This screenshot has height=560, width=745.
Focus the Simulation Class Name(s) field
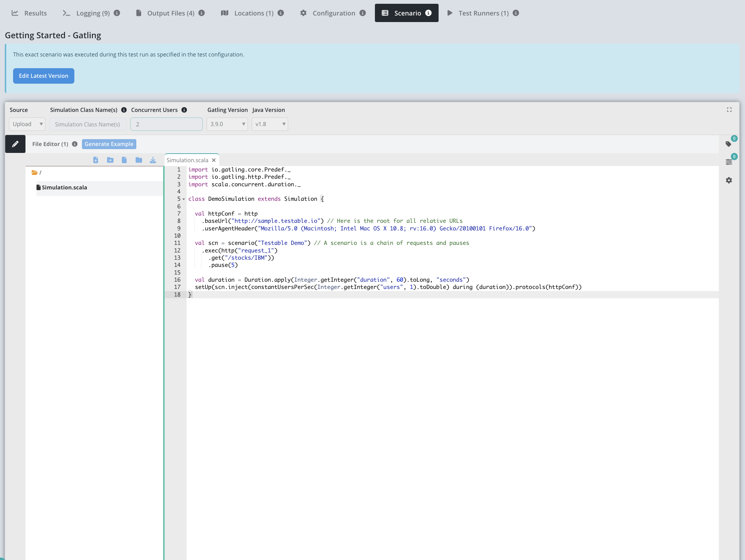tap(88, 124)
